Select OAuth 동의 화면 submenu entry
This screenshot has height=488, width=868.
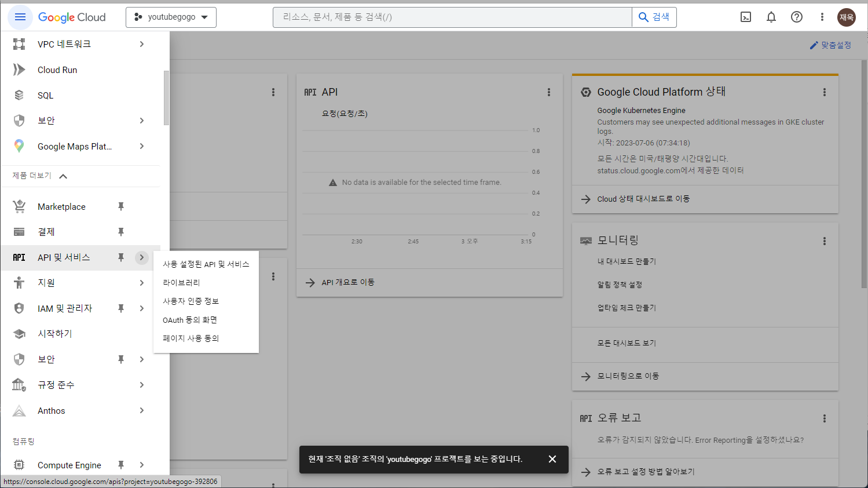point(206,320)
